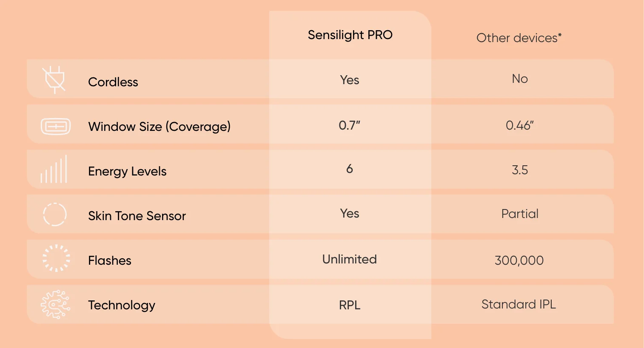This screenshot has height=348, width=644.
Task: Click the RPL technology value
Action: pos(350,305)
